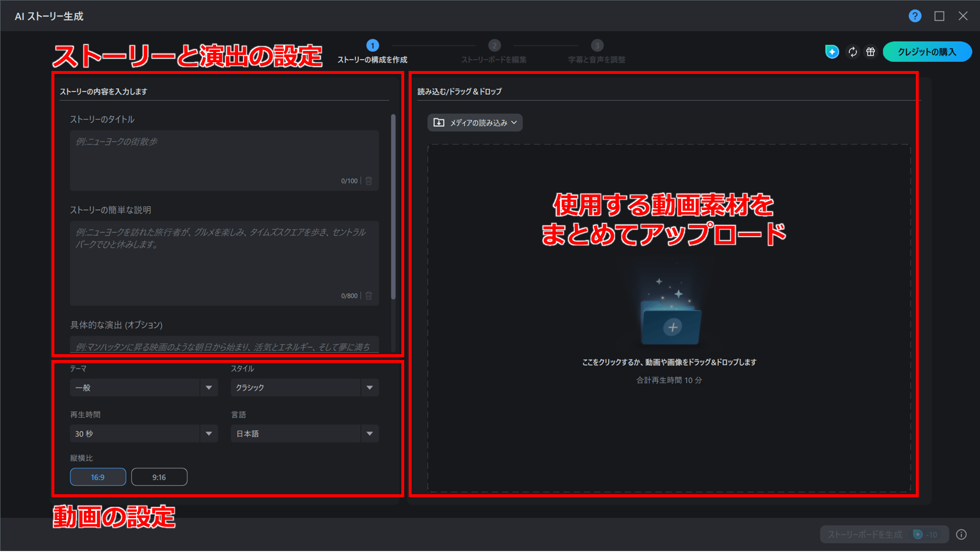
Task: Click the AI credits shield icon
Action: [832, 52]
